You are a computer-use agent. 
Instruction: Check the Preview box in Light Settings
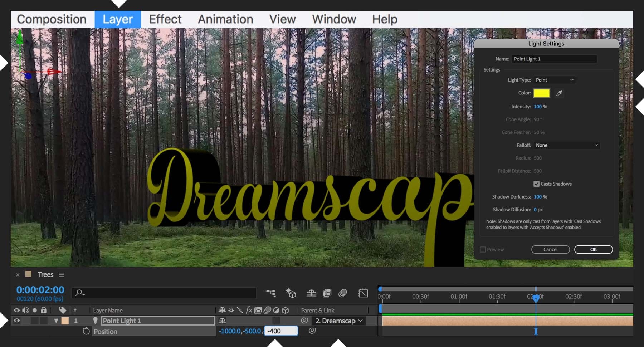[483, 249]
